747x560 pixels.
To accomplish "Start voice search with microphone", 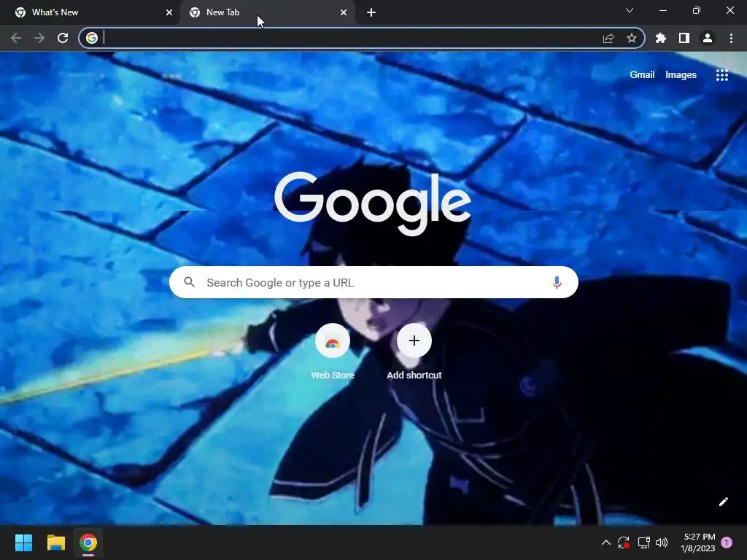I will [x=557, y=282].
